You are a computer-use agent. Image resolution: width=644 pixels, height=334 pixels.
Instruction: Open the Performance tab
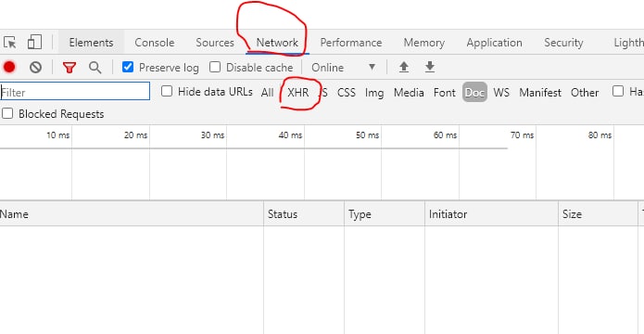click(351, 43)
